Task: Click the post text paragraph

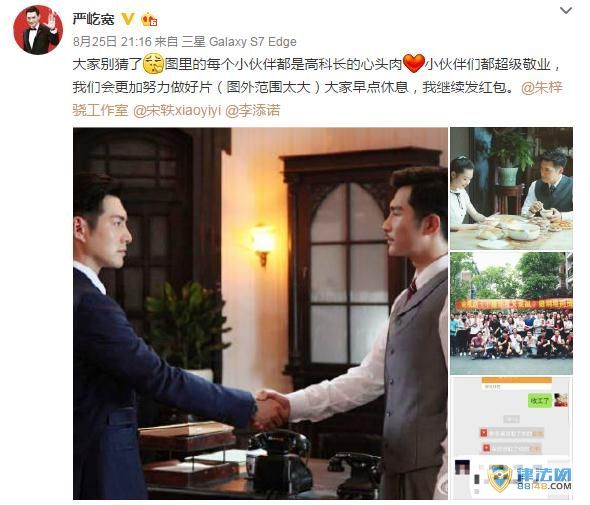Action: coord(317,87)
